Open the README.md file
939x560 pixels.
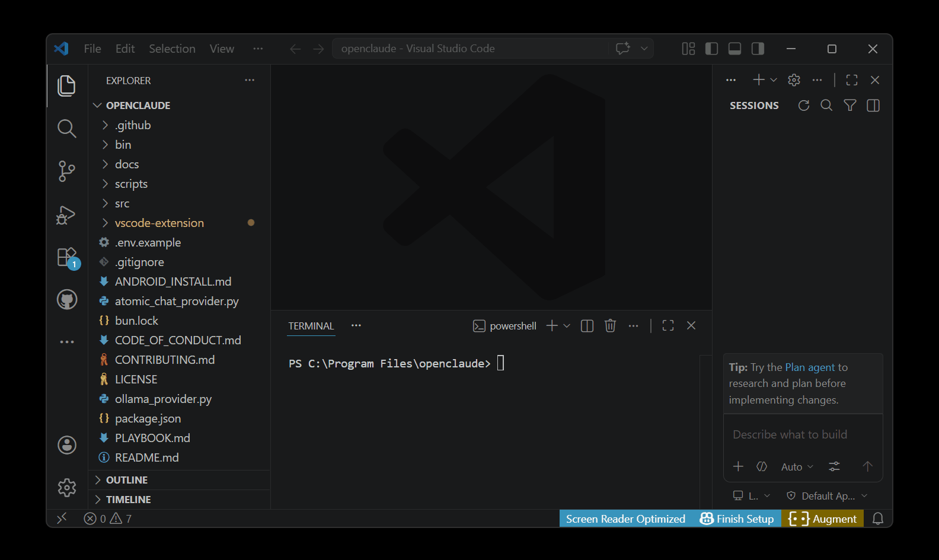pos(146,457)
